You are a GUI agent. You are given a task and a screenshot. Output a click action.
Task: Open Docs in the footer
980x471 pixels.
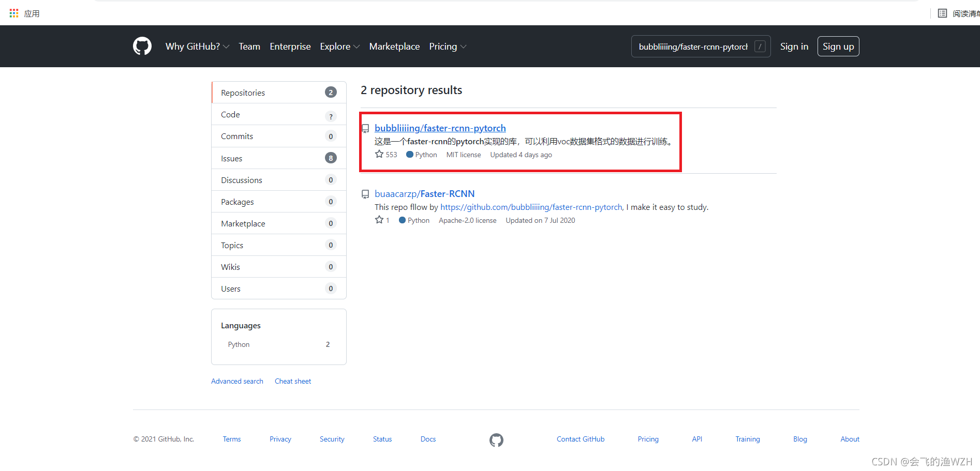(x=428, y=439)
